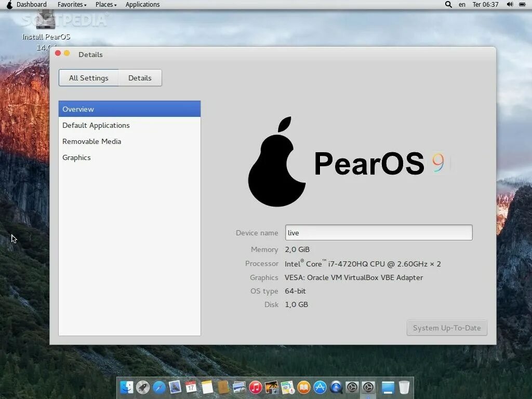532x399 pixels.
Task: Open the Applications menu
Action: [x=142, y=5]
